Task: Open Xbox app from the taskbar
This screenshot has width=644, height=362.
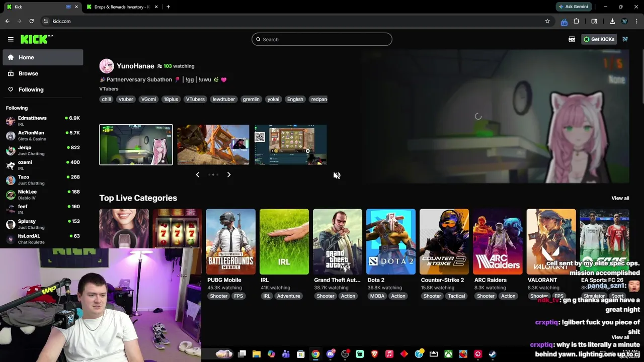Action: (x=448, y=354)
